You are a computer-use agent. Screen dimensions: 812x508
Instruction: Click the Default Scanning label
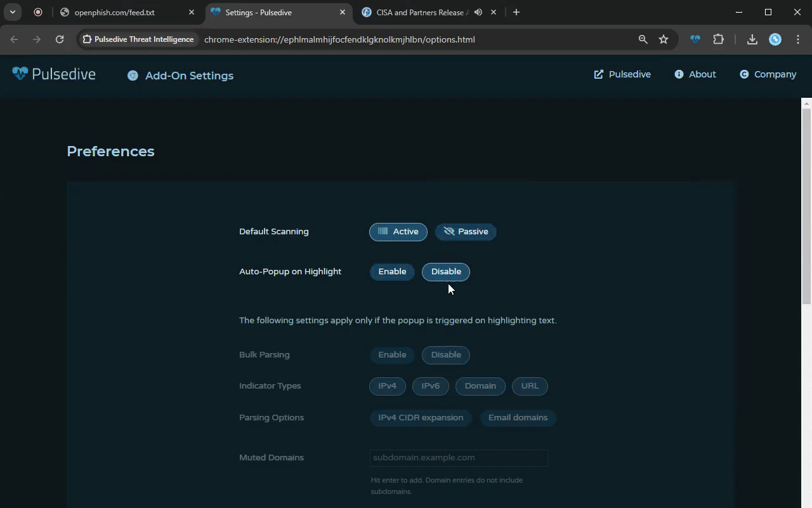tap(274, 232)
